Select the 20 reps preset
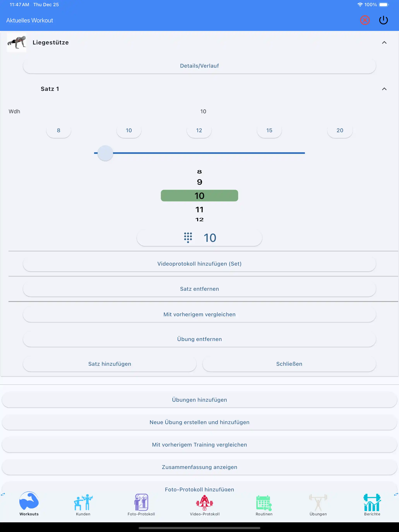 tap(340, 130)
